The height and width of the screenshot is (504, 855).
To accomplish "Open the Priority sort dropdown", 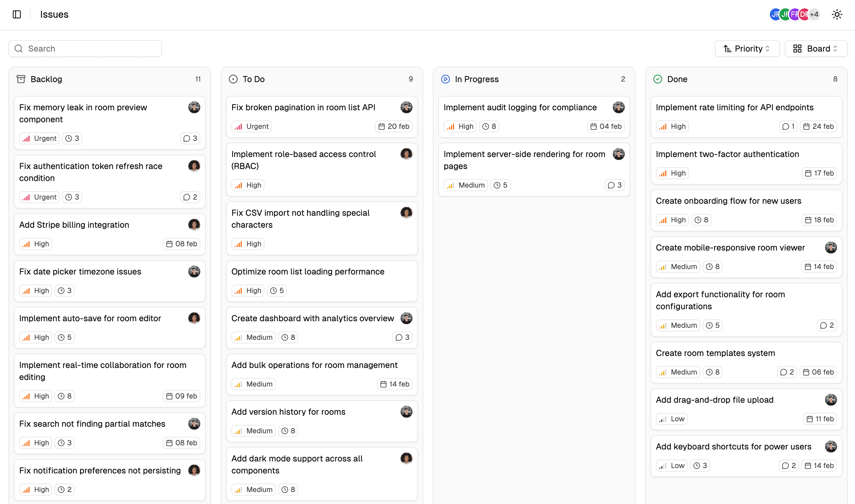I will click(x=747, y=49).
